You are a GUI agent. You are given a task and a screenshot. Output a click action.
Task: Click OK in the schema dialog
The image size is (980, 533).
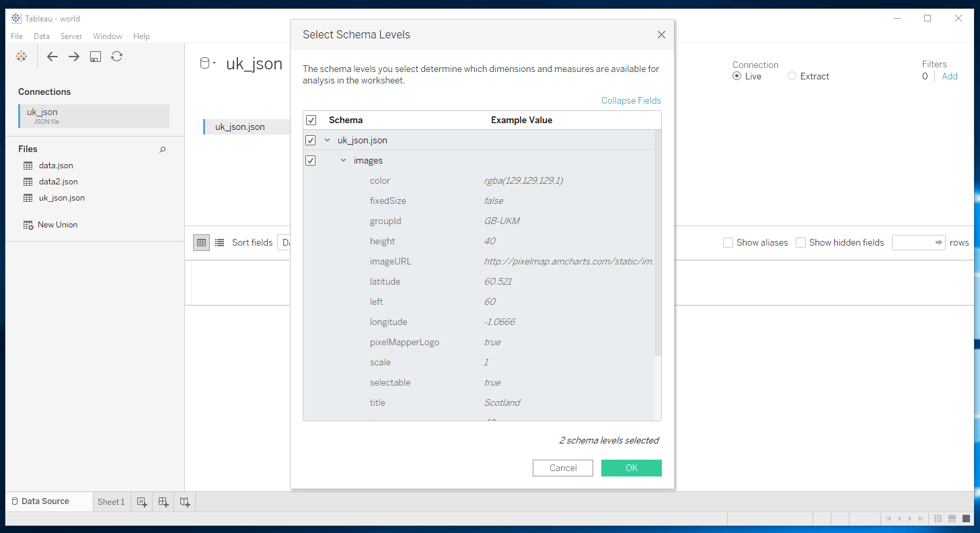[632, 468]
